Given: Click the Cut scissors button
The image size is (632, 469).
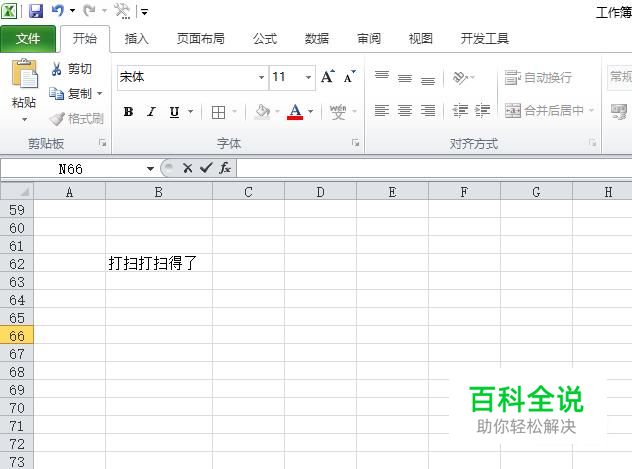Looking at the screenshot, I should click(71, 69).
